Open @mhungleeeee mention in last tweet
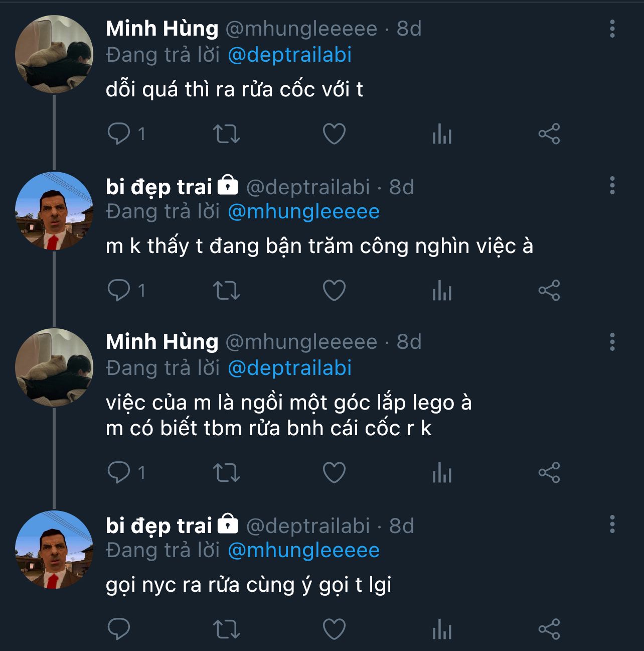644x651 pixels. point(303,550)
